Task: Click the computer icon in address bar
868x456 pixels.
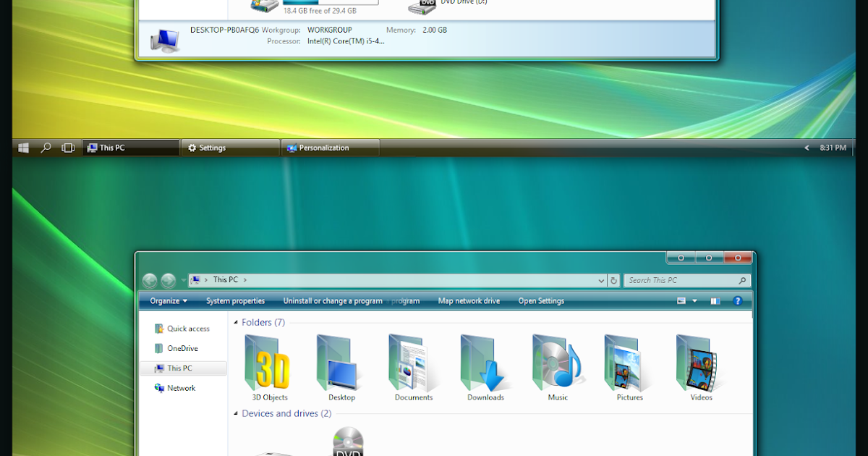Action: pyautogui.click(x=196, y=280)
